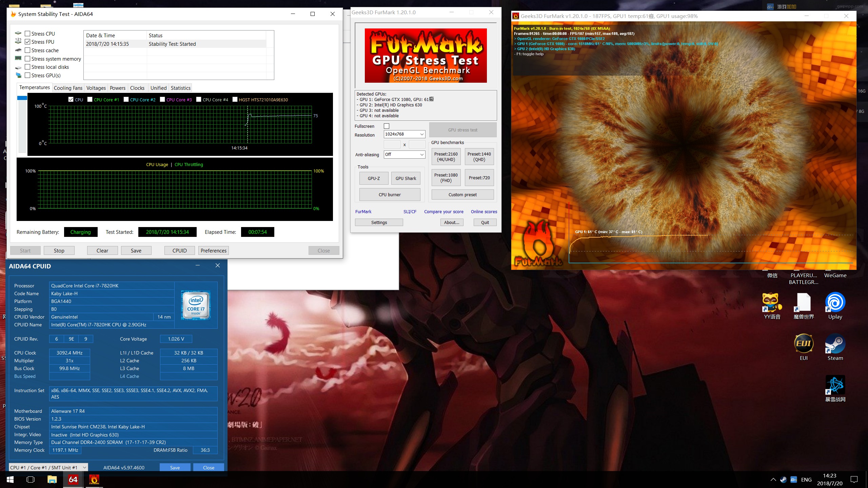Expand CPU #1 / Core #1 selector
The width and height of the screenshot is (868, 488).
tap(48, 467)
